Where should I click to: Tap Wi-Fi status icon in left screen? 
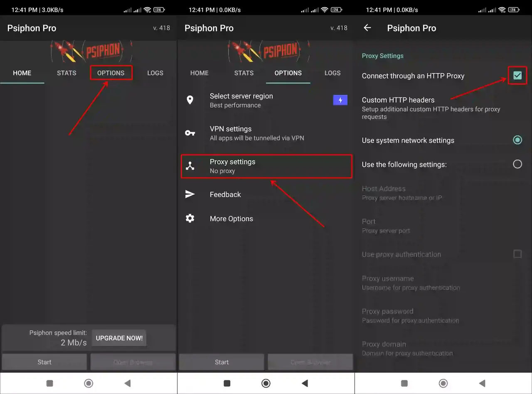pyautogui.click(x=147, y=10)
